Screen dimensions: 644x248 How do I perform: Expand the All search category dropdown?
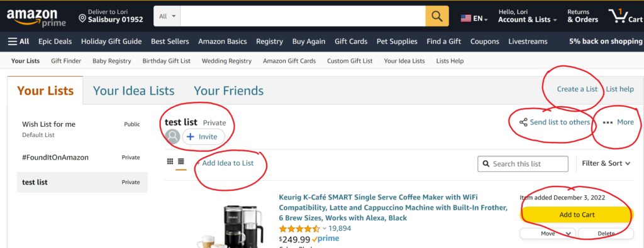(167, 16)
